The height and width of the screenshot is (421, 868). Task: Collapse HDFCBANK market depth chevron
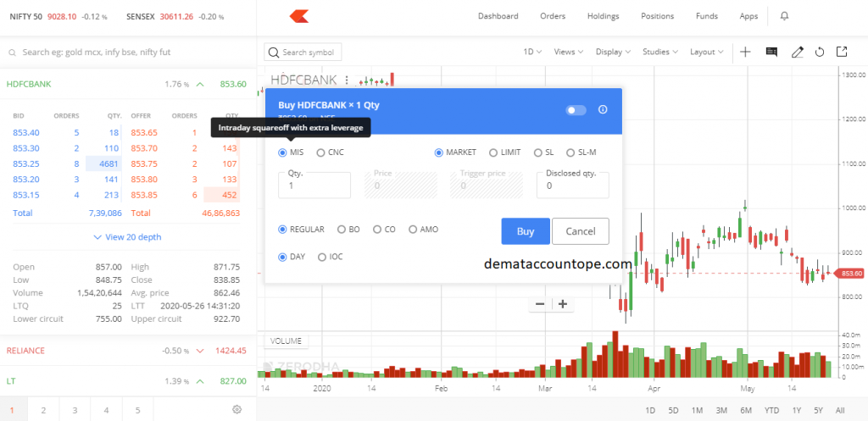coord(200,85)
